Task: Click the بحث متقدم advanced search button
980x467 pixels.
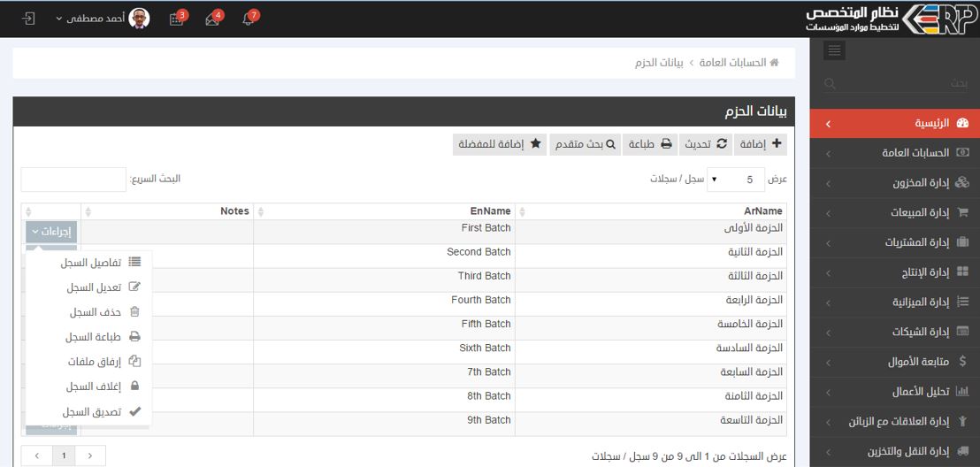Action: (584, 144)
